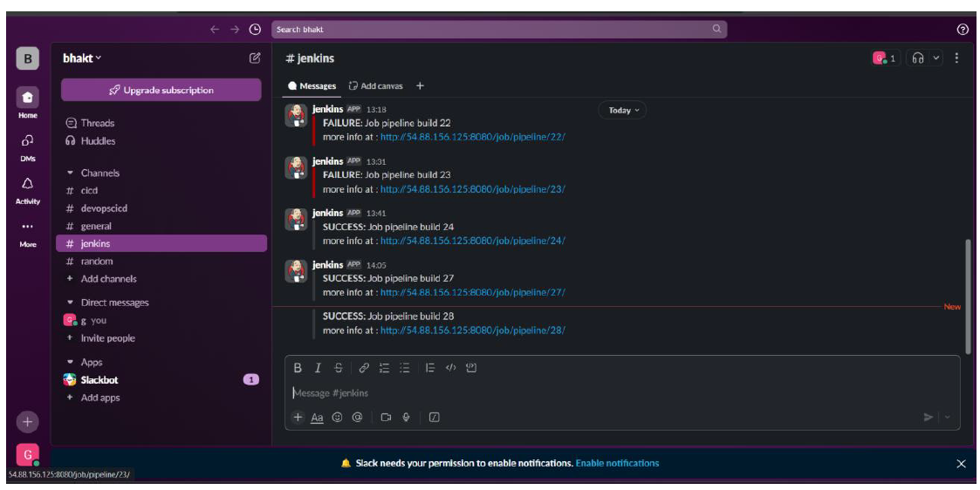Open the help question mark icon

coord(963,30)
